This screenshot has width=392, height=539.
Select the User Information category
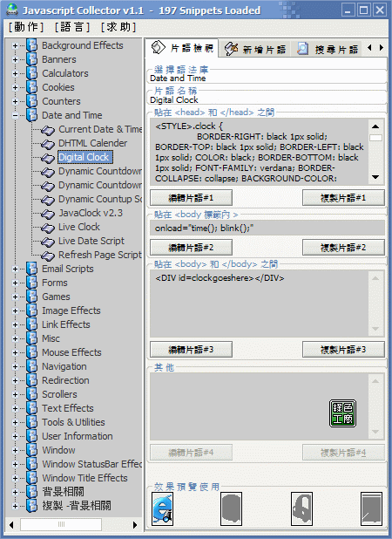[78, 436]
